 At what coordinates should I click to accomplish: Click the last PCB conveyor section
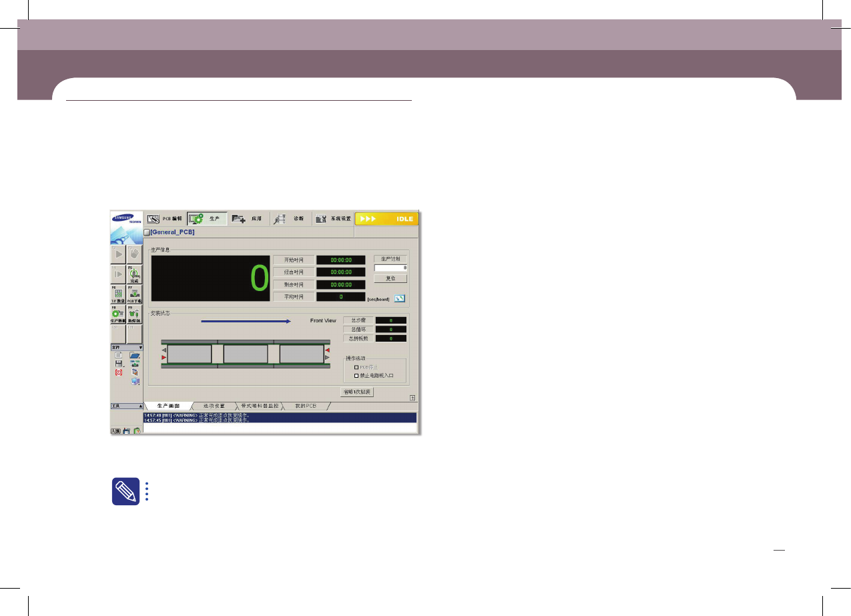click(x=302, y=354)
